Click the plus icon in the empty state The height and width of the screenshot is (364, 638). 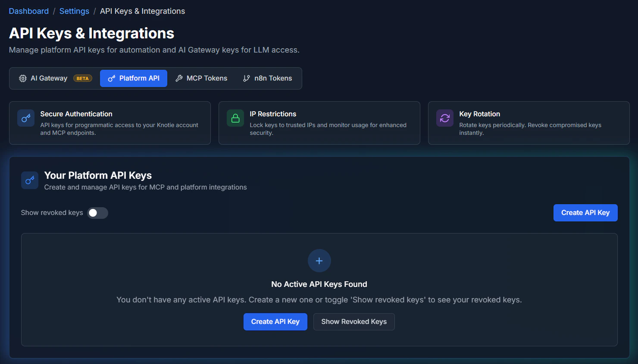click(319, 261)
